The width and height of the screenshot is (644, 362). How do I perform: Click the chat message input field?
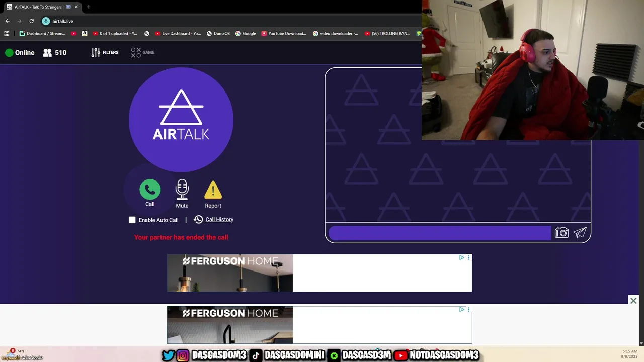click(x=440, y=233)
